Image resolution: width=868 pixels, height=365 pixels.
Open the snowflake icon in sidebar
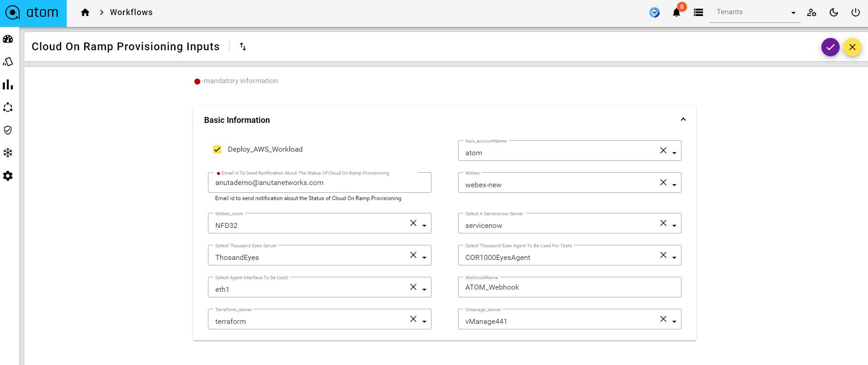click(x=8, y=153)
